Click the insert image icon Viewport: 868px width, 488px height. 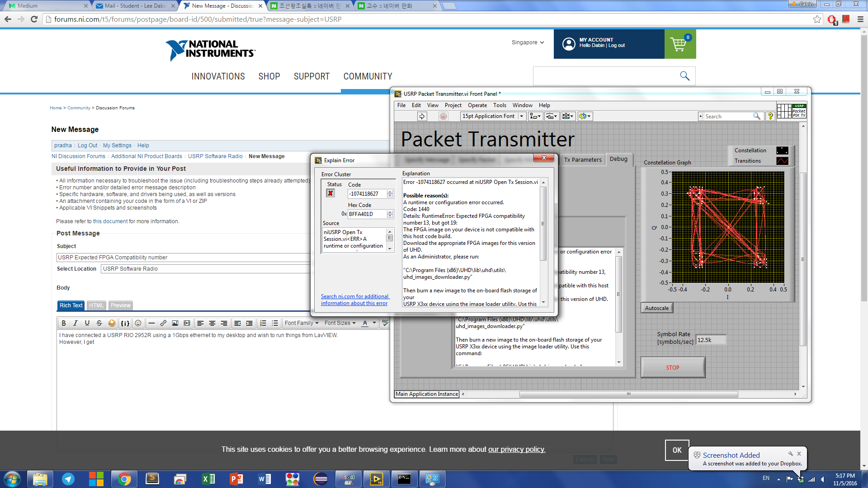click(175, 323)
